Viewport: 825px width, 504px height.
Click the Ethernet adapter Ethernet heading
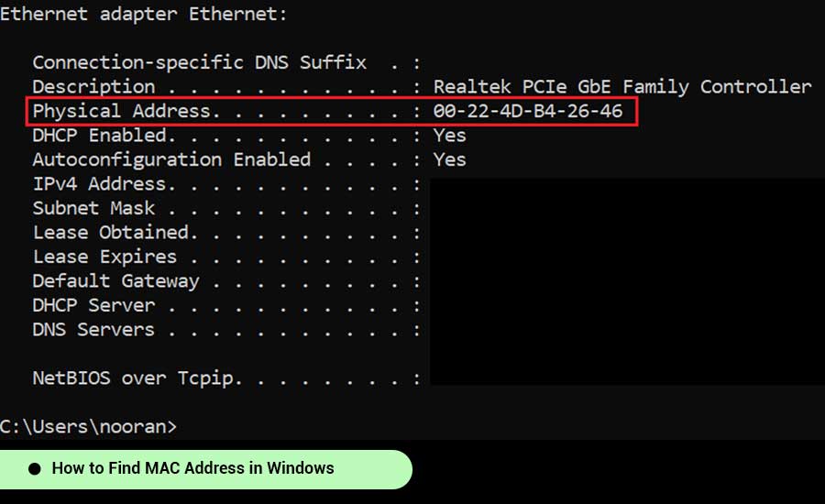point(144,15)
